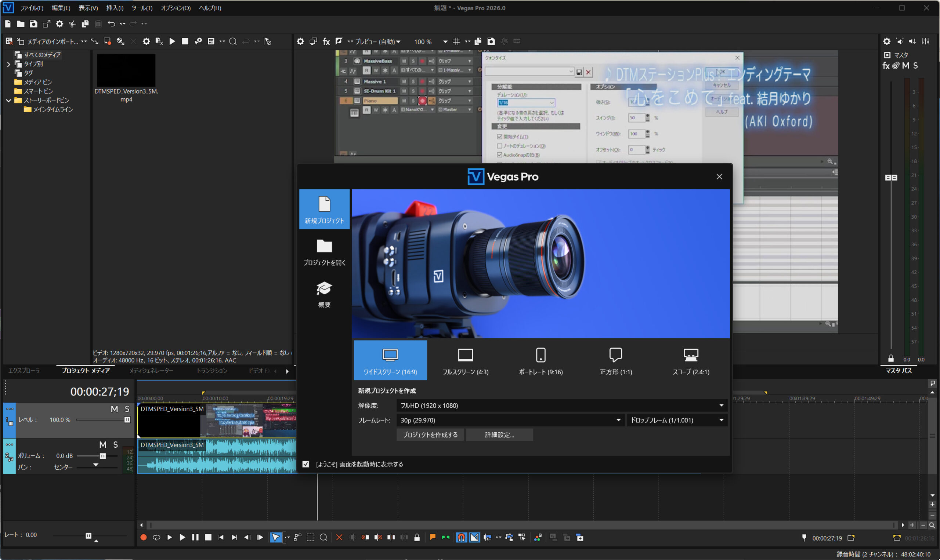Pause timeline playback
940x560 pixels.
(x=195, y=537)
